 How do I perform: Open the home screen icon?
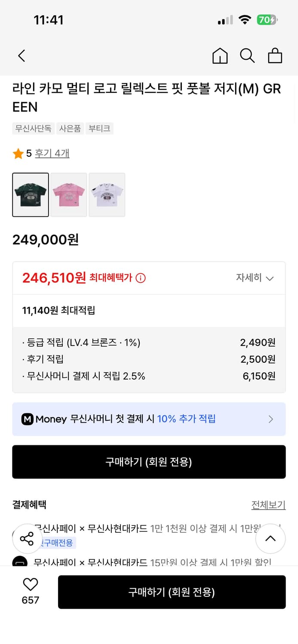pyautogui.click(x=220, y=56)
